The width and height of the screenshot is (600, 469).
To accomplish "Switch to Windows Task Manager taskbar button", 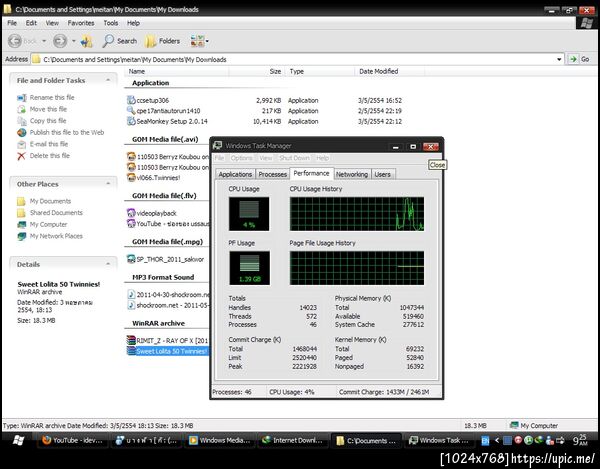I will pos(439,440).
